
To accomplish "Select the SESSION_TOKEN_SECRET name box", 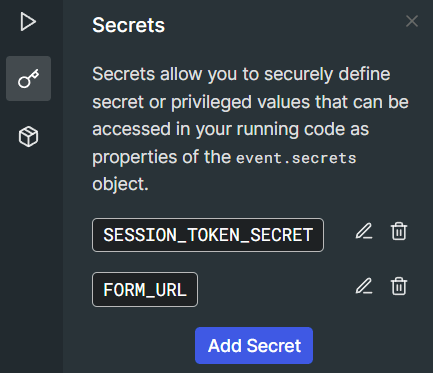I will (208, 235).
